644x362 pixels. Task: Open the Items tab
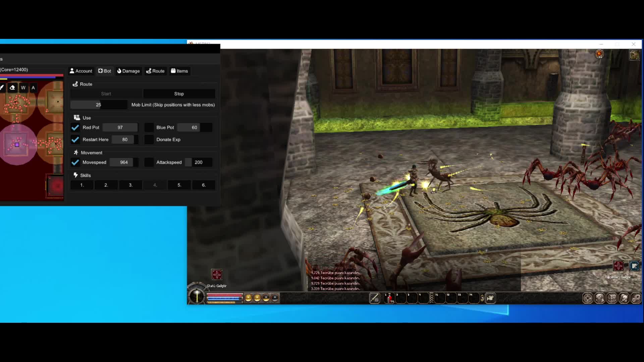(179, 71)
